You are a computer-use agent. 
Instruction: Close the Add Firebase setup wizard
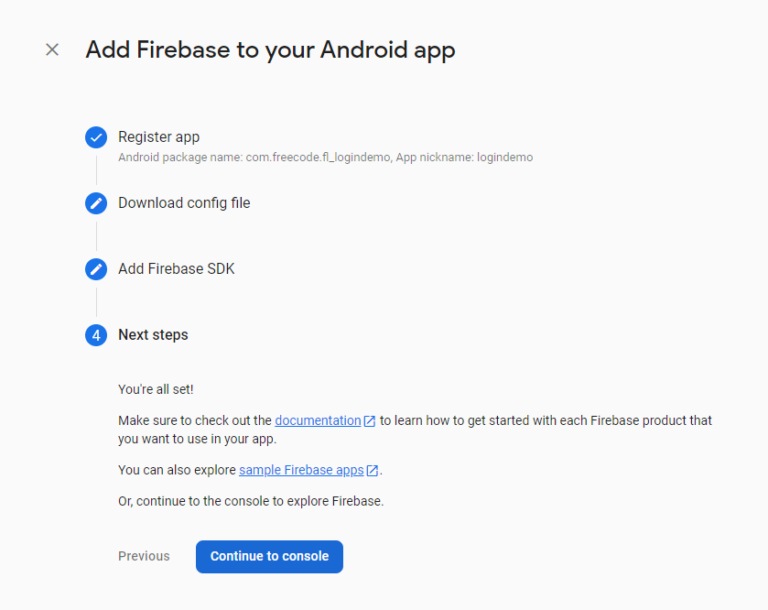(52, 49)
